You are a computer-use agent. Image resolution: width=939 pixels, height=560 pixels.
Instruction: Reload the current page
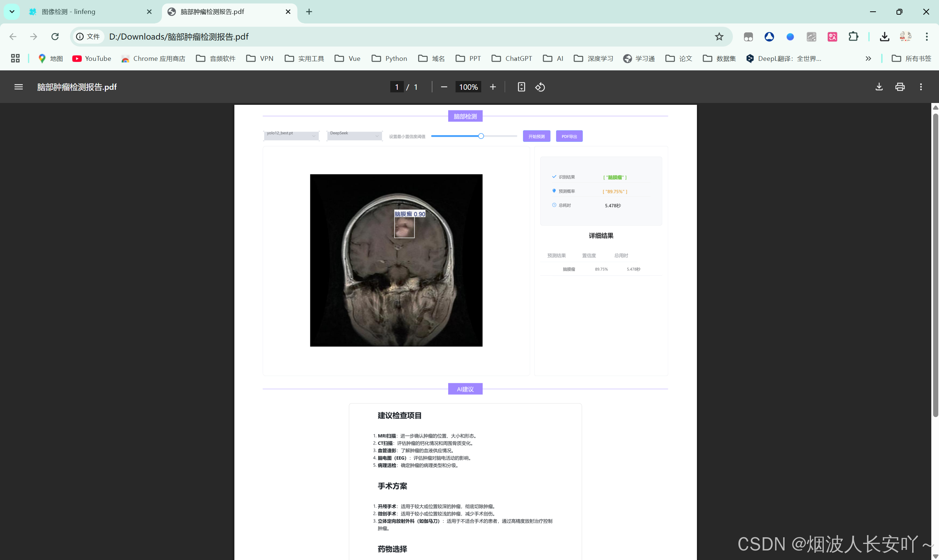pyautogui.click(x=55, y=37)
